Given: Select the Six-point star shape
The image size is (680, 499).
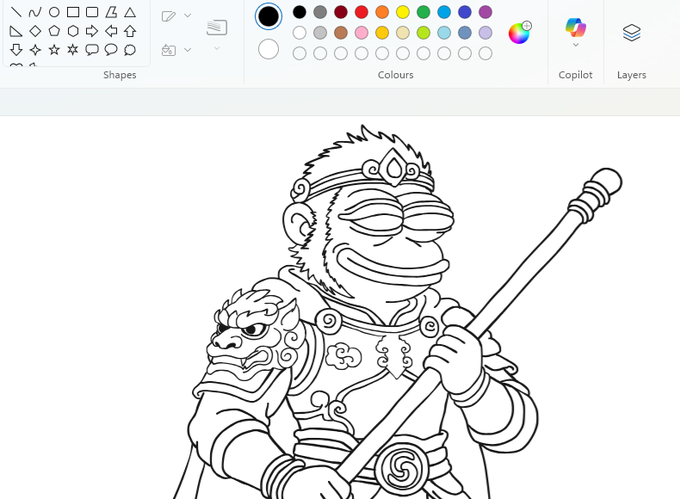Looking at the screenshot, I should pos(73,50).
